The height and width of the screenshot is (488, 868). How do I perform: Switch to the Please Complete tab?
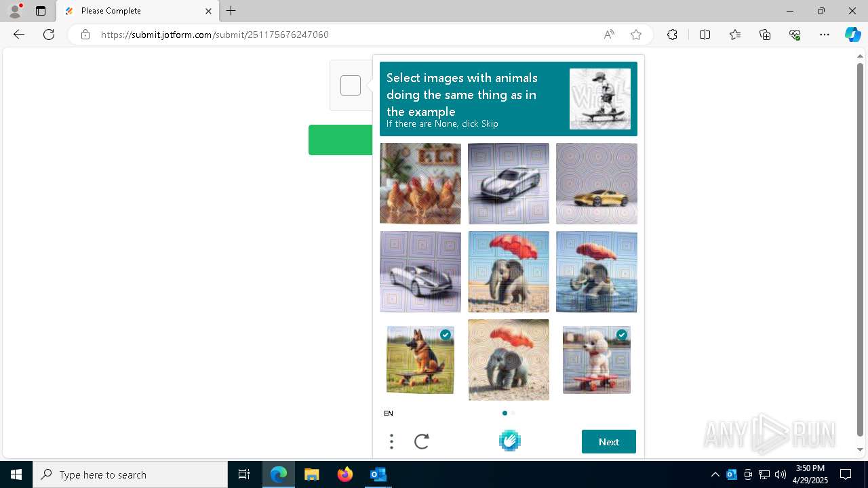click(x=136, y=11)
